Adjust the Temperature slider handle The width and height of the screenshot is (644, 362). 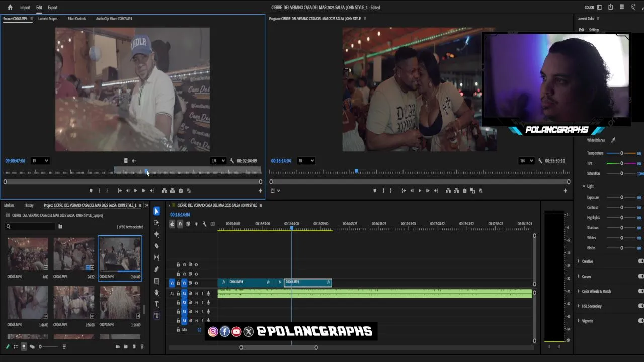[x=622, y=153]
